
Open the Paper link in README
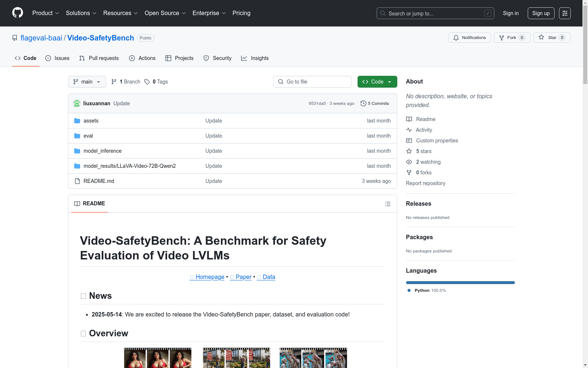click(x=241, y=277)
